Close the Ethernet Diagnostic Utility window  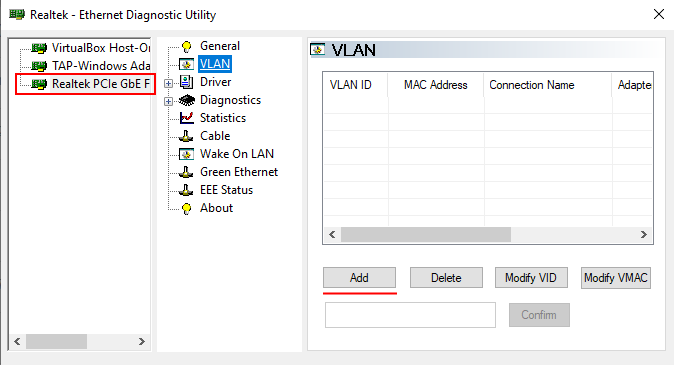[x=659, y=14]
